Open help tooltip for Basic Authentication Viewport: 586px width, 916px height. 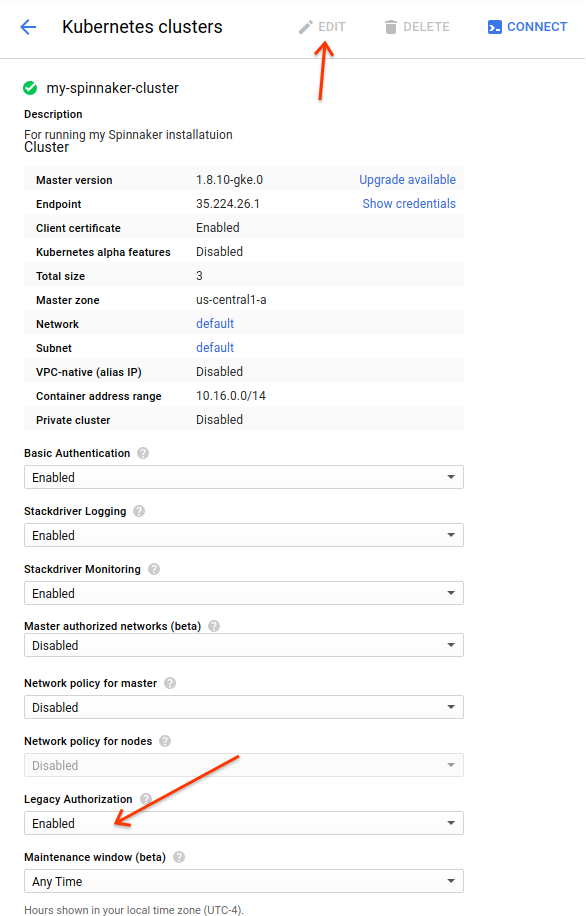click(x=141, y=452)
